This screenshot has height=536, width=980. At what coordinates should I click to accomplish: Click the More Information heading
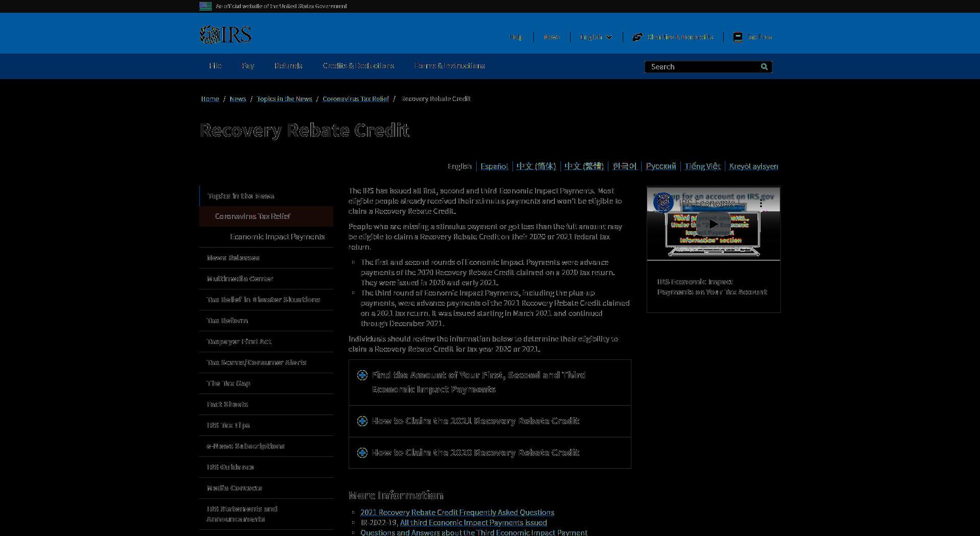click(x=396, y=496)
